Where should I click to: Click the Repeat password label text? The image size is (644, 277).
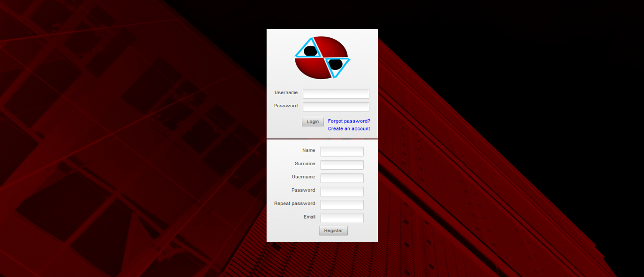click(x=295, y=203)
